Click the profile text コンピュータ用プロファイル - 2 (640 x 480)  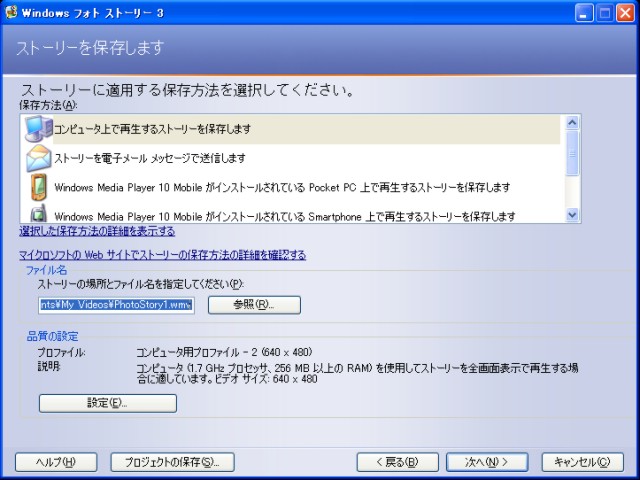tap(224, 352)
